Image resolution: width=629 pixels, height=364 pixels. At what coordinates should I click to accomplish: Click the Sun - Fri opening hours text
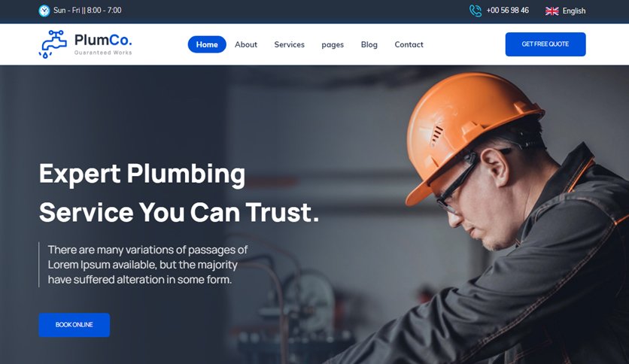click(x=87, y=11)
